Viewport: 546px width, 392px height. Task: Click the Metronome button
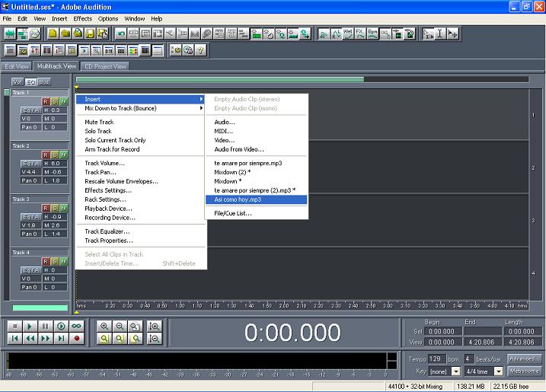(524, 371)
